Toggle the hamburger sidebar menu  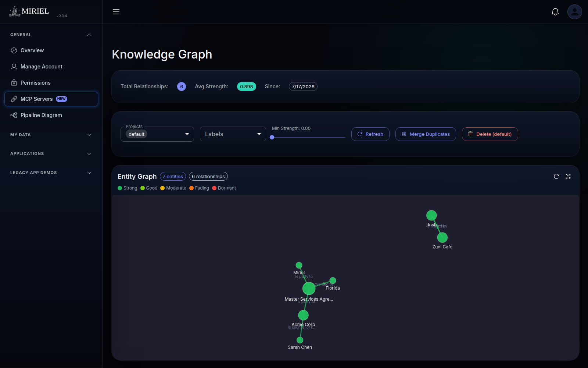(116, 12)
